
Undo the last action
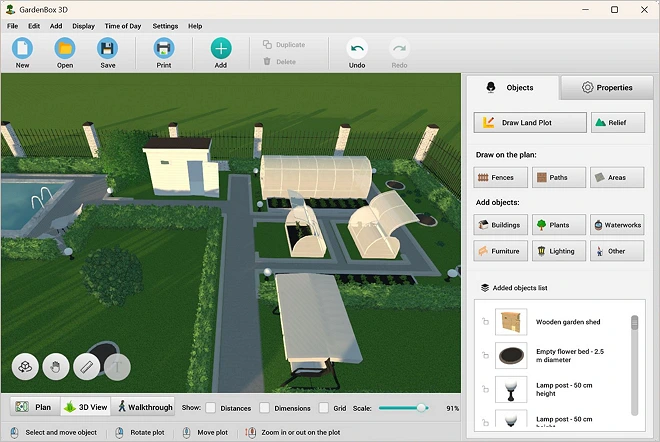pos(357,48)
